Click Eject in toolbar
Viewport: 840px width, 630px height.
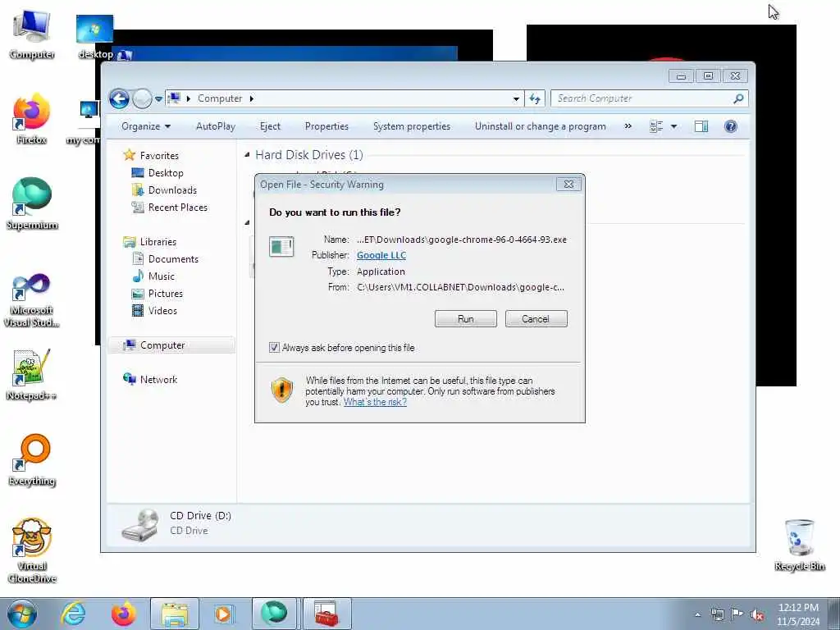[270, 126]
